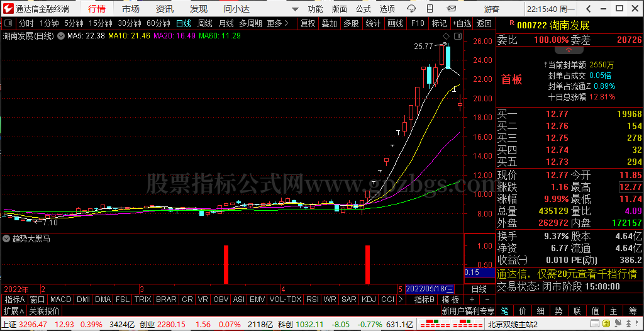Click the red R margin-trading mark
The image size is (644, 331).
[x=511, y=23]
